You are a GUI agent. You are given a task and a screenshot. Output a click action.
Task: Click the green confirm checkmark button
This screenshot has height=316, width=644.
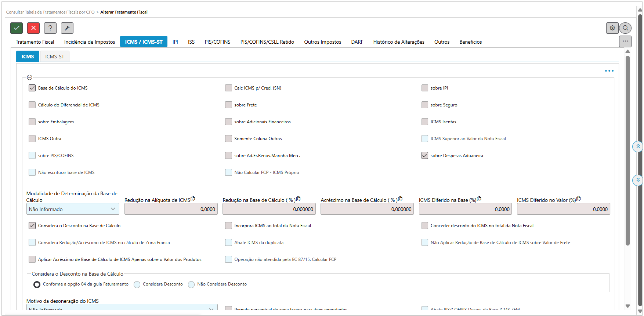click(17, 28)
